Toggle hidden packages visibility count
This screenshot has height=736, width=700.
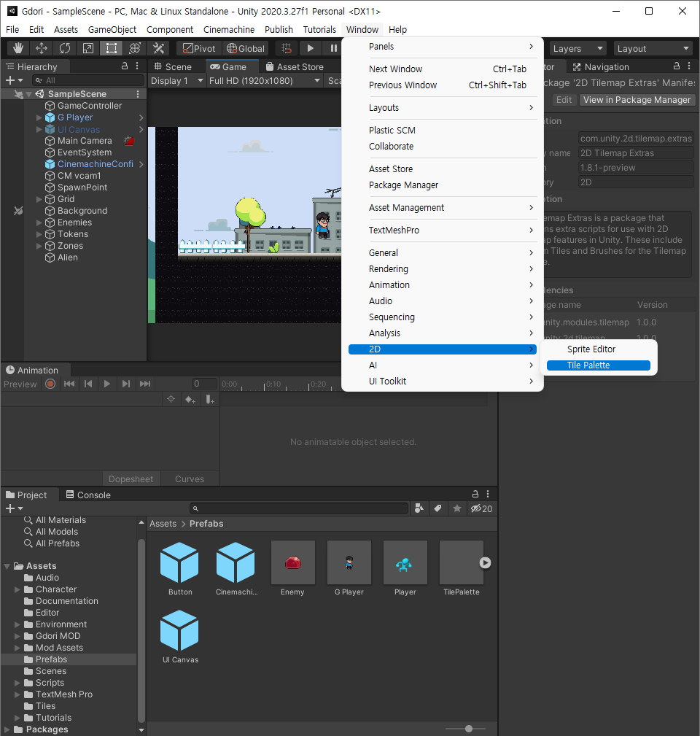point(482,508)
